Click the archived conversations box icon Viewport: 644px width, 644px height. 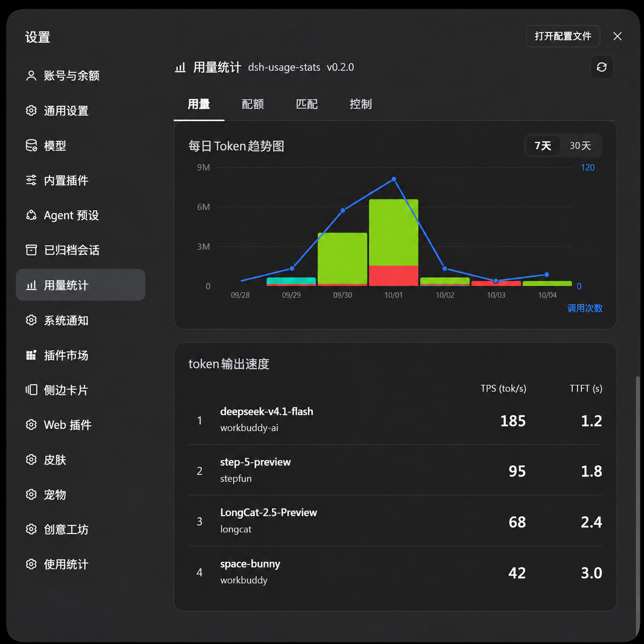(31, 250)
